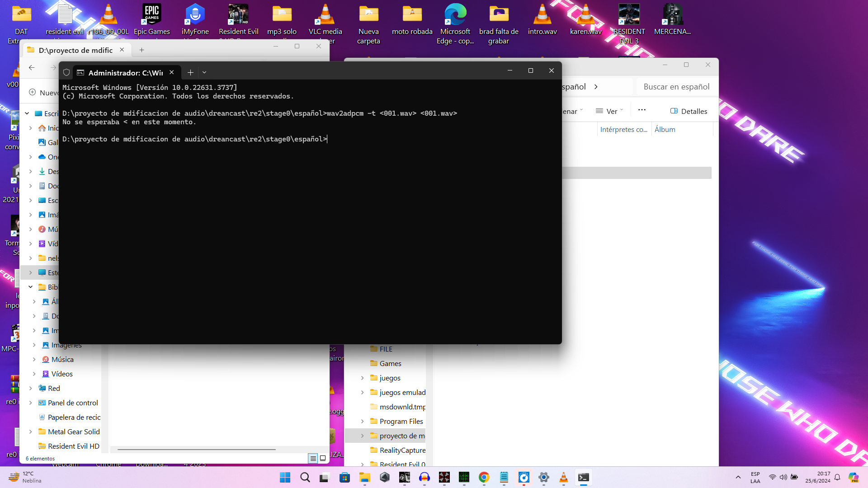Open the iMyFone desktop shortcut

[x=195, y=20]
